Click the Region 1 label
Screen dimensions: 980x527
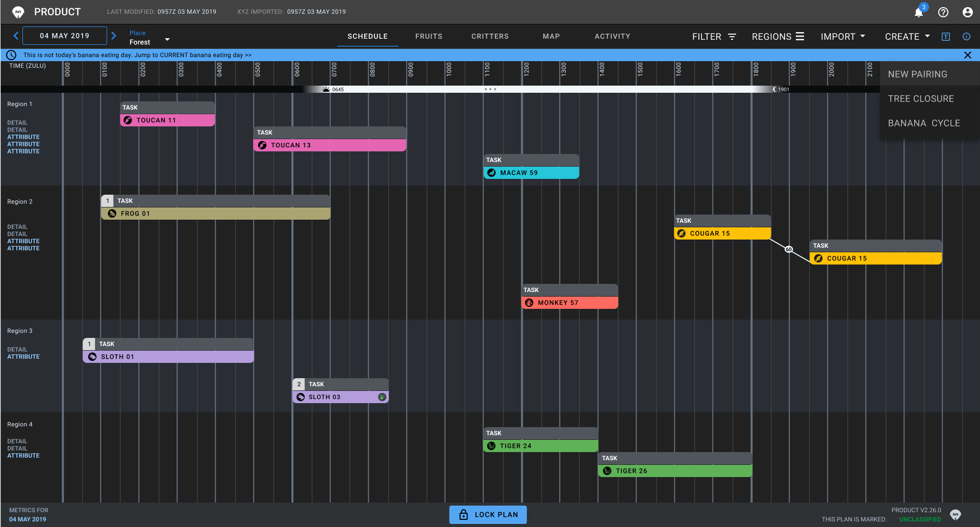point(19,104)
